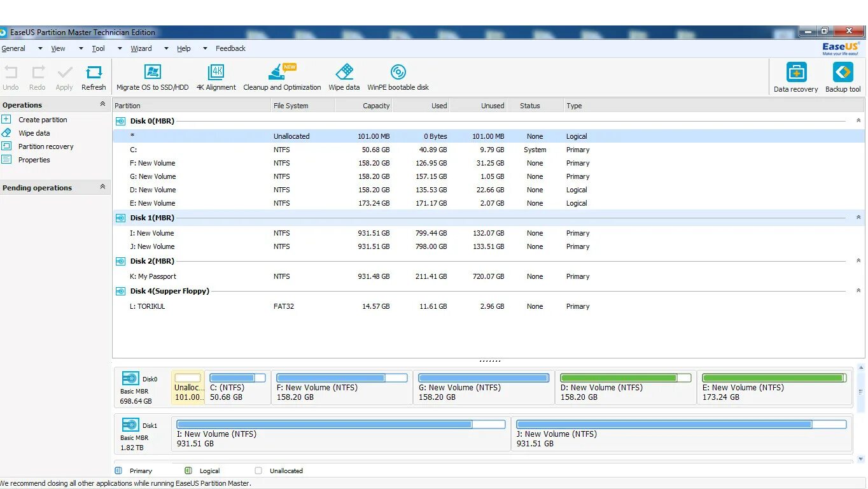Click the disk map scrollbar down arrow

pos(861,459)
